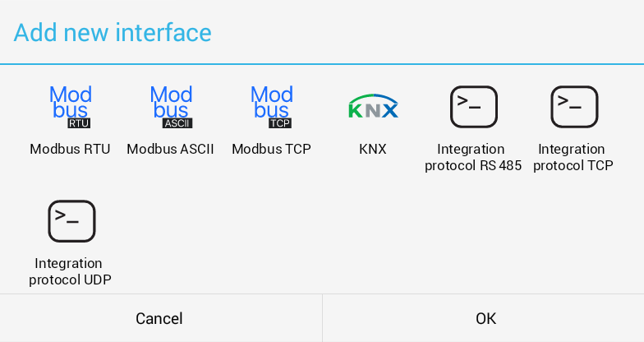The height and width of the screenshot is (342, 644).
Task: Click the "Modbus RTU" text label
Action: pos(71,149)
